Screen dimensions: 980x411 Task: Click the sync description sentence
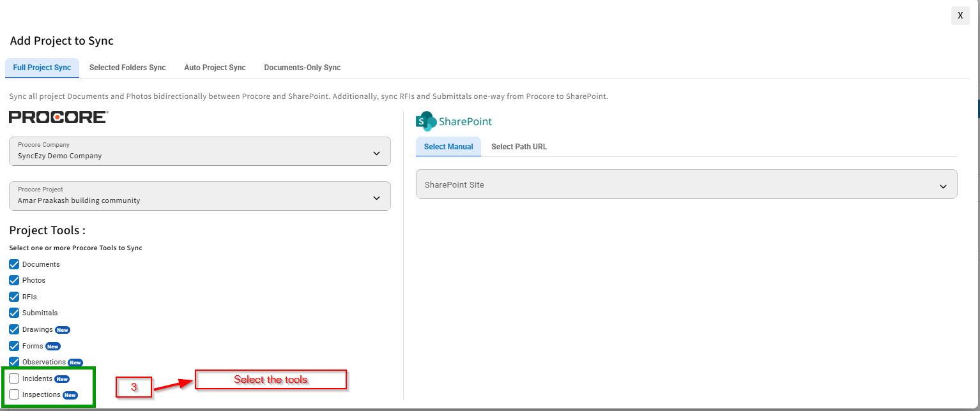309,97
